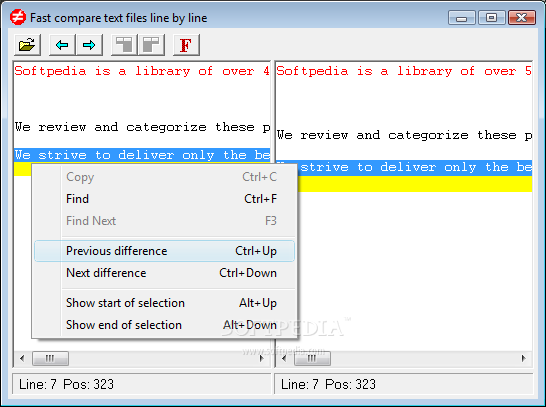Click the red Softpedia line in left pane
The width and height of the screenshot is (546, 407).
coord(142,71)
